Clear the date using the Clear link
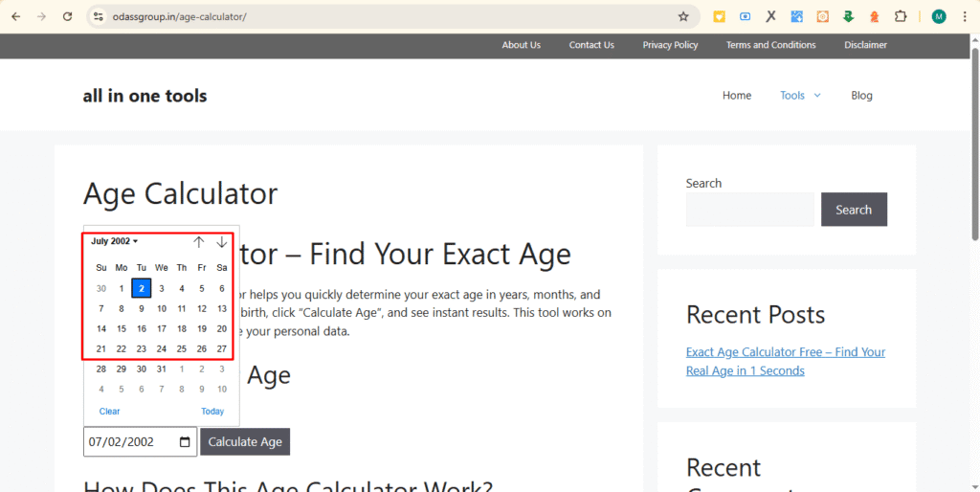The image size is (980, 492). 109,412
